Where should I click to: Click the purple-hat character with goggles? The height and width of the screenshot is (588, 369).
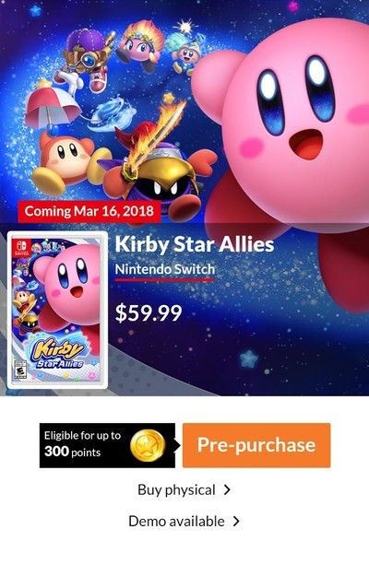point(85,58)
